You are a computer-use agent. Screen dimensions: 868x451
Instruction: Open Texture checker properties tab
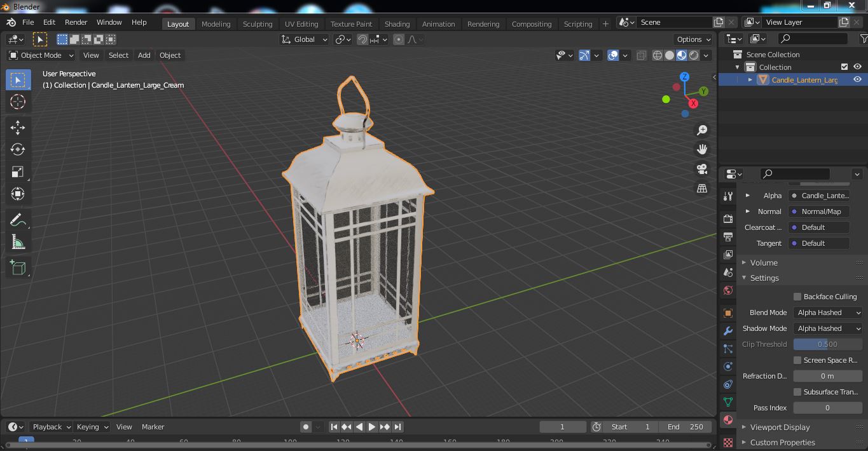coord(728,441)
